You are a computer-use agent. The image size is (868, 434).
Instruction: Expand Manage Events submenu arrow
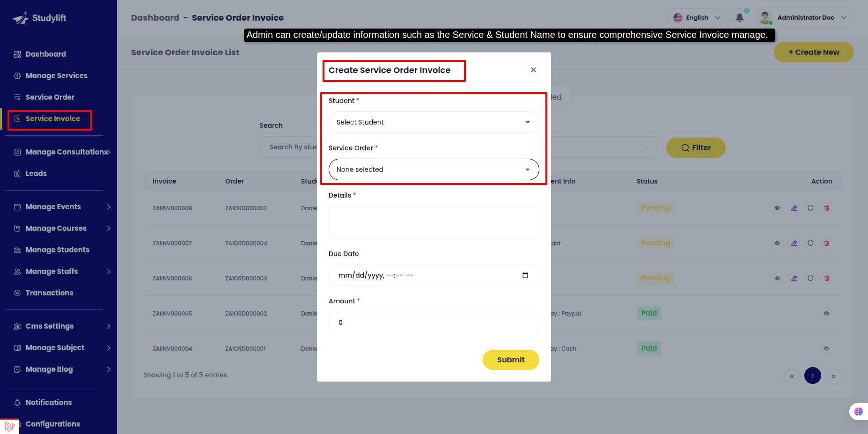point(109,206)
